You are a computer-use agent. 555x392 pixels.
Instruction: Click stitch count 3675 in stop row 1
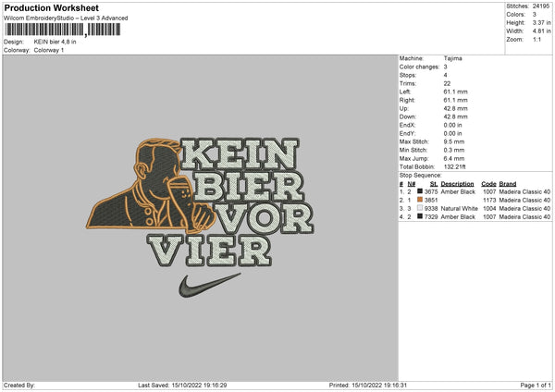pyautogui.click(x=431, y=191)
